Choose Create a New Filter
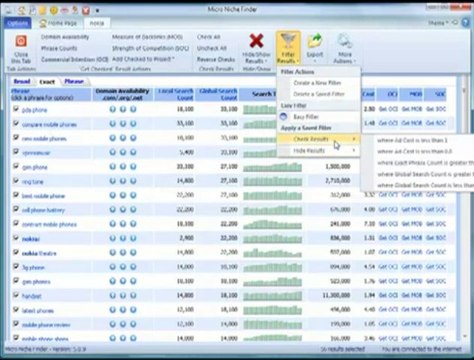The height and width of the screenshot is (360, 474). pos(317,83)
